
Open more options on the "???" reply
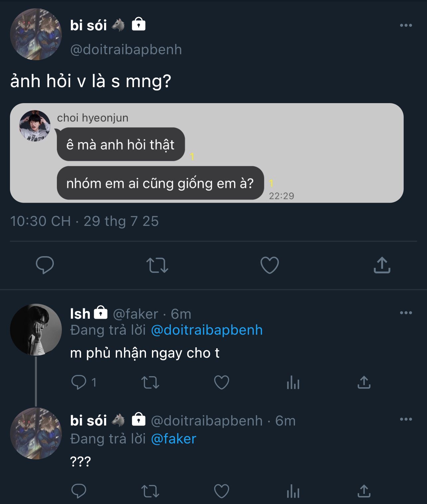point(406,420)
